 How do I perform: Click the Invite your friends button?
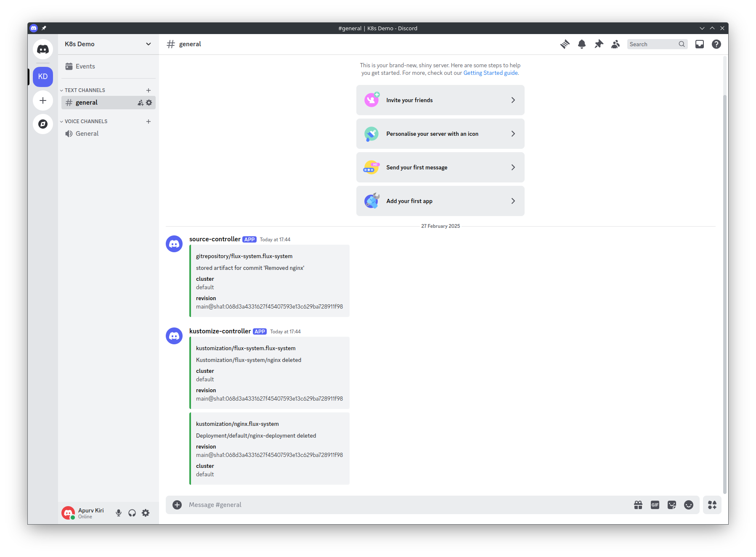coord(440,100)
